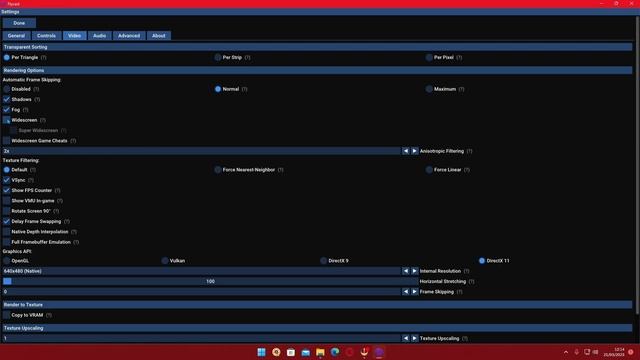Lower Internal Resolution with left arrow
The height and width of the screenshot is (360, 640).
click(x=406, y=271)
